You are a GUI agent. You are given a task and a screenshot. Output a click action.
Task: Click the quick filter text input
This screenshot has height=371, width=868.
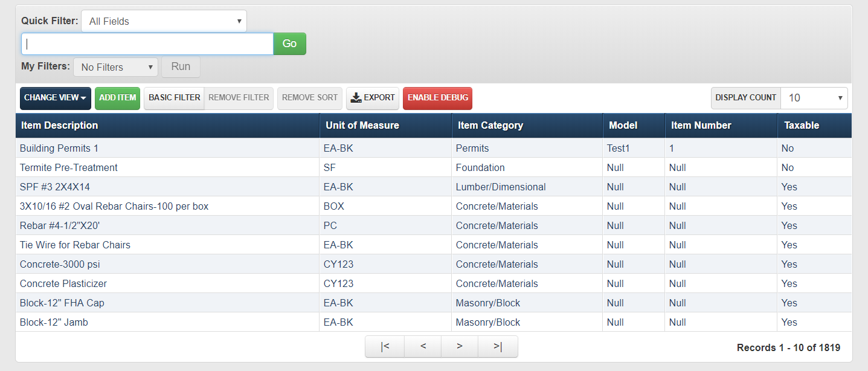pyautogui.click(x=147, y=44)
